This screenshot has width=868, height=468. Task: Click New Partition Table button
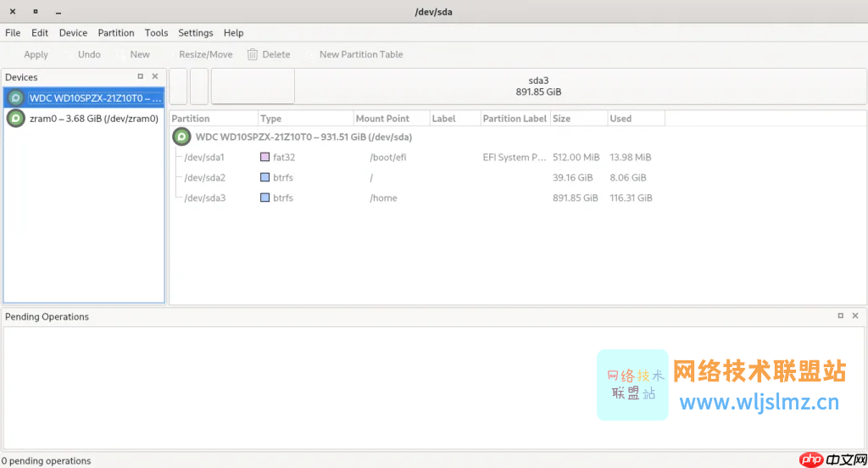click(354, 54)
